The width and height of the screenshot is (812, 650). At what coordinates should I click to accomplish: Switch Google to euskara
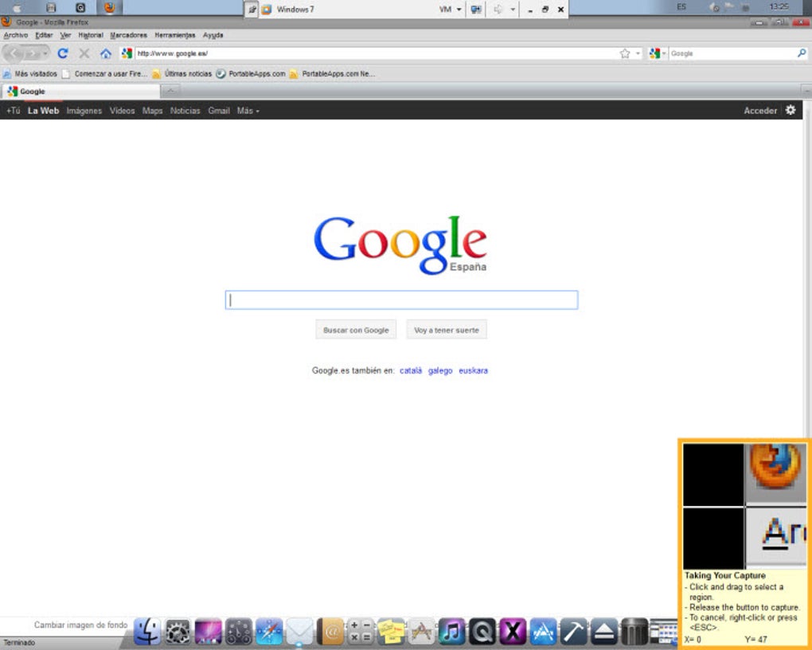tap(474, 370)
